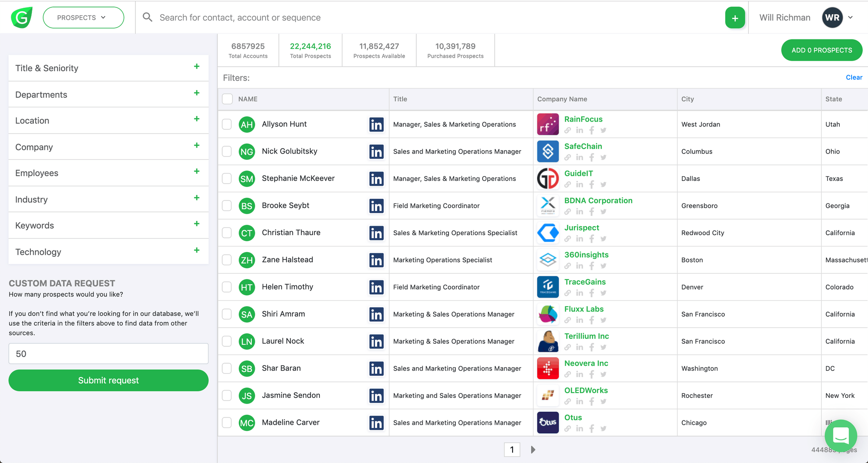This screenshot has height=463, width=868.
Task: Click the green G logo icon
Action: pos(22,17)
